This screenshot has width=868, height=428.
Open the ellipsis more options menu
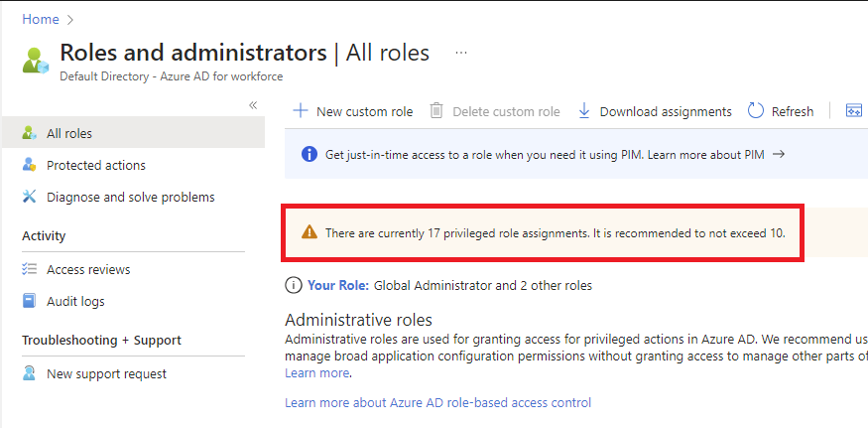(461, 53)
